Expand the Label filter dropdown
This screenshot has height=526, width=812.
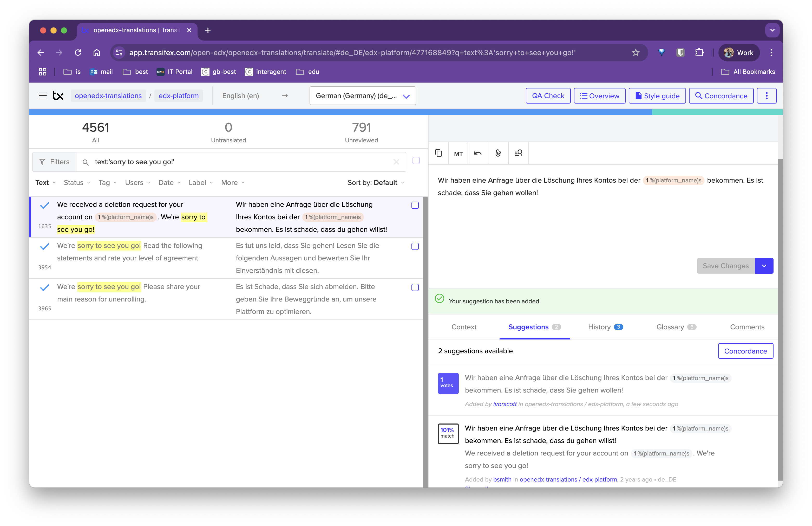point(201,183)
